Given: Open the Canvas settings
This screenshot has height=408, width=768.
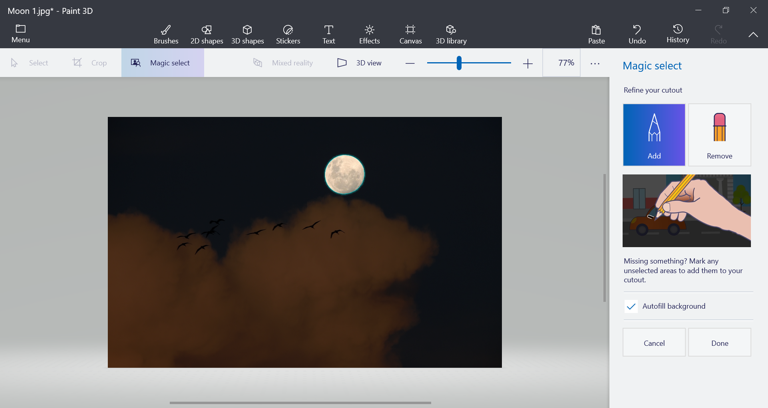Looking at the screenshot, I should click(410, 34).
